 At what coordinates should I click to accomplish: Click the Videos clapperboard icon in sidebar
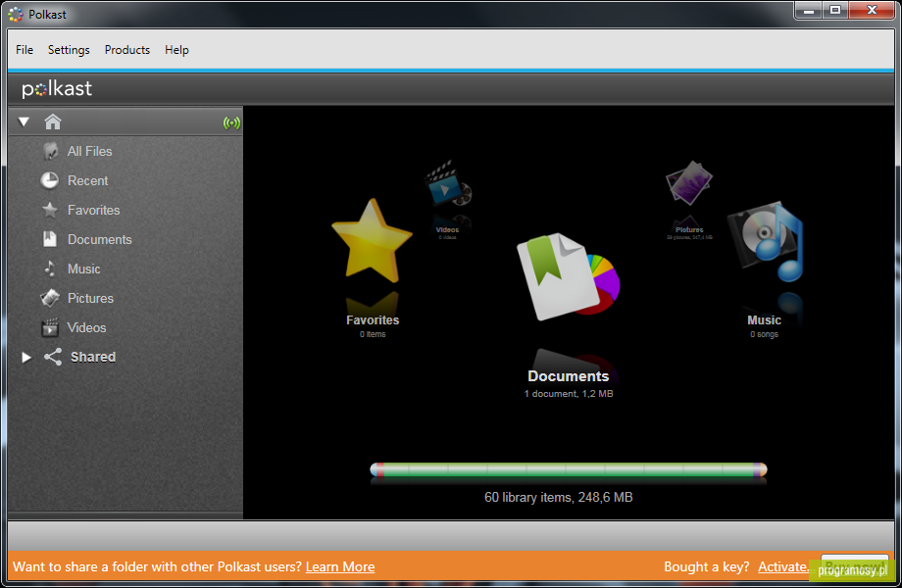[50, 327]
